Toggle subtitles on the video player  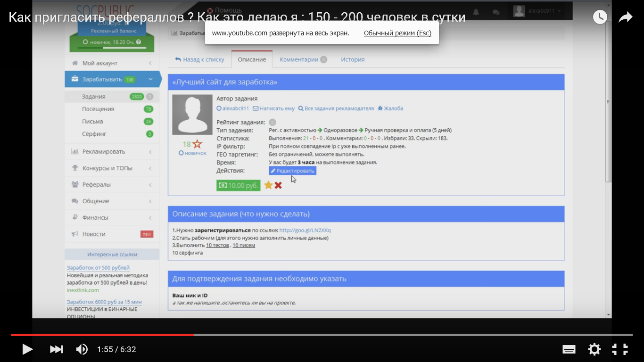point(569,349)
